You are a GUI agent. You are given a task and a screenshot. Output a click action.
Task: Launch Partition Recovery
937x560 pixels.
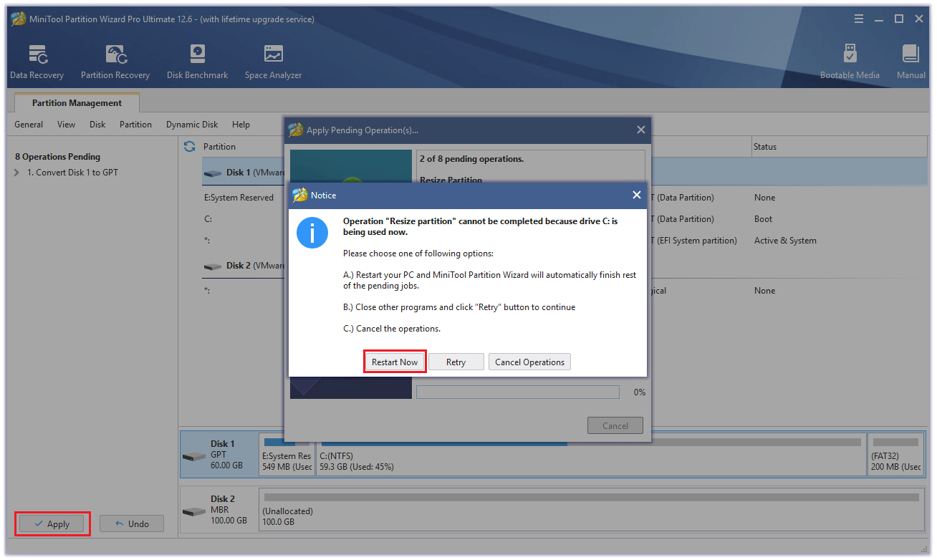tap(115, 62)
